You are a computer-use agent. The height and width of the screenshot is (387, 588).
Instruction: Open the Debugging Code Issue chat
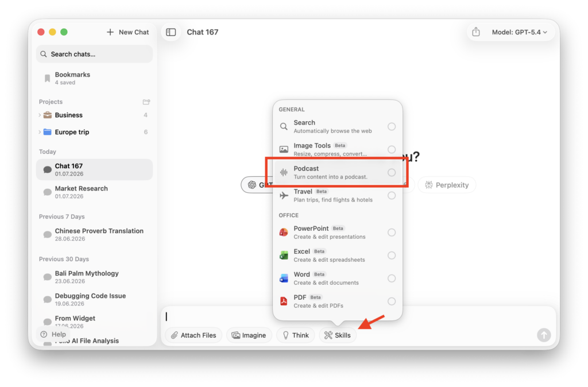(x=95, y=299)
